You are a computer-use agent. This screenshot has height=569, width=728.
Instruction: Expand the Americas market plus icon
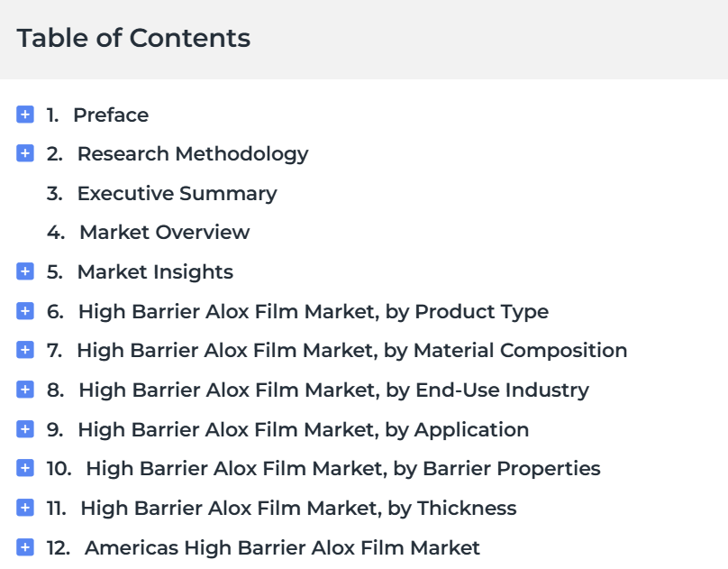tap(25, 547)
